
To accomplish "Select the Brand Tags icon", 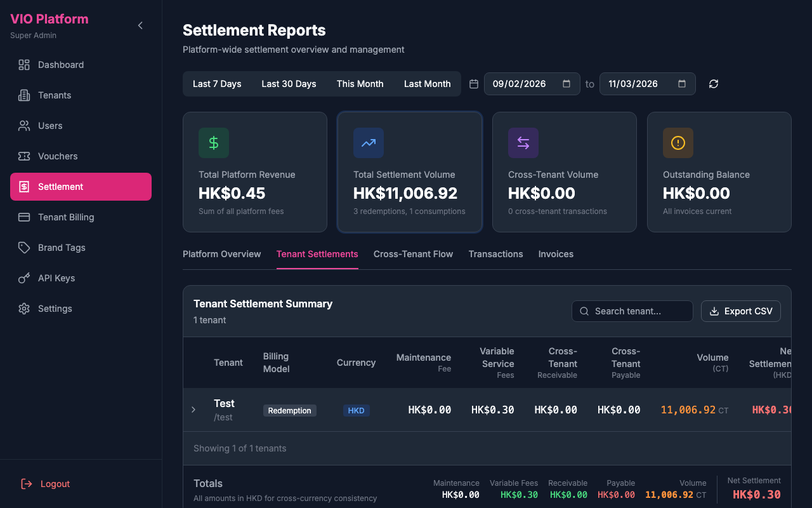I will [x=24, y=248].
